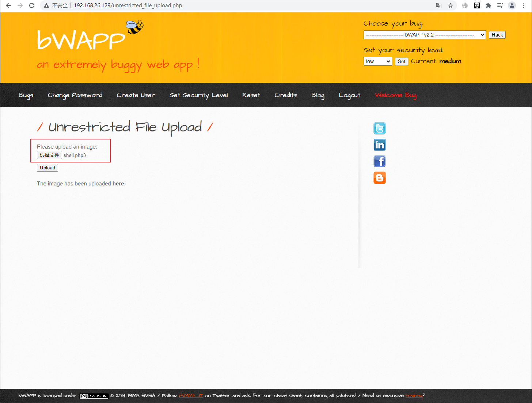This screenshot has width=532, height=403.
Task: Open the Extensions puzzle menu
Action: (x=489, y=5)
